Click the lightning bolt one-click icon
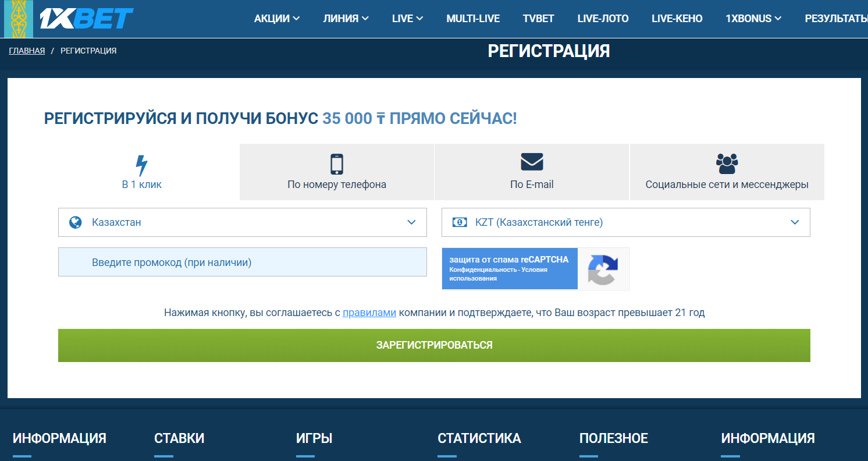This screenshot has height=461, width=868. tap(141, 165)
